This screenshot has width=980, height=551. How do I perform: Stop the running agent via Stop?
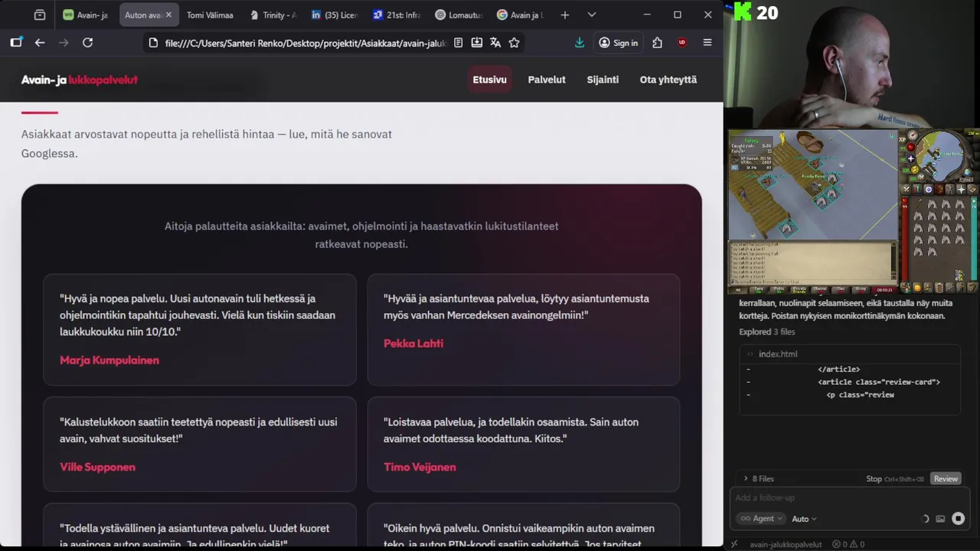874,478
